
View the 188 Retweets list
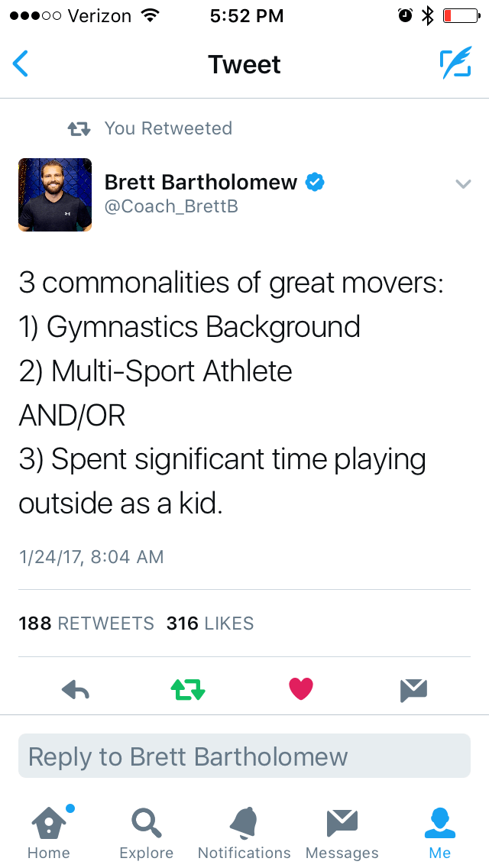[86, 623]
